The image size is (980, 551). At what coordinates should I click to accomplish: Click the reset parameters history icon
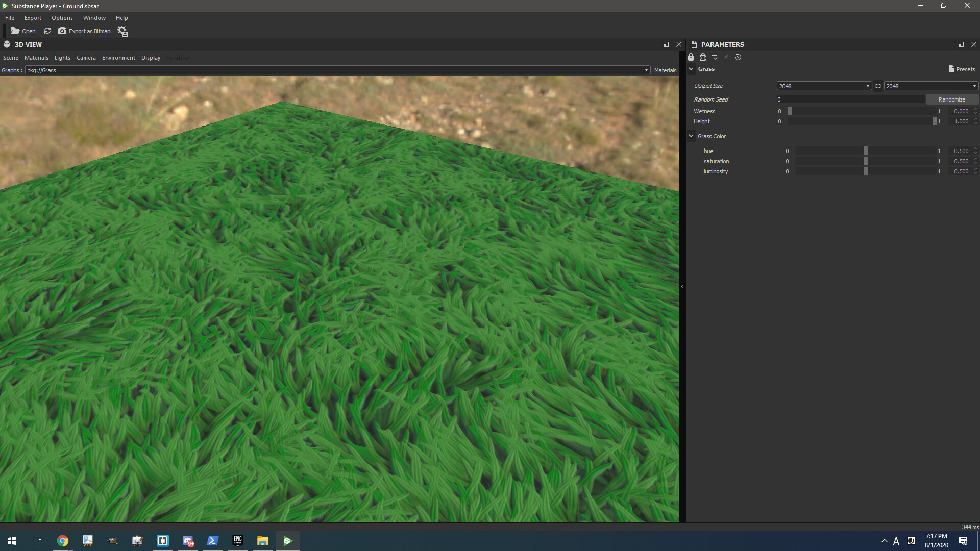[x=738, y=57]
